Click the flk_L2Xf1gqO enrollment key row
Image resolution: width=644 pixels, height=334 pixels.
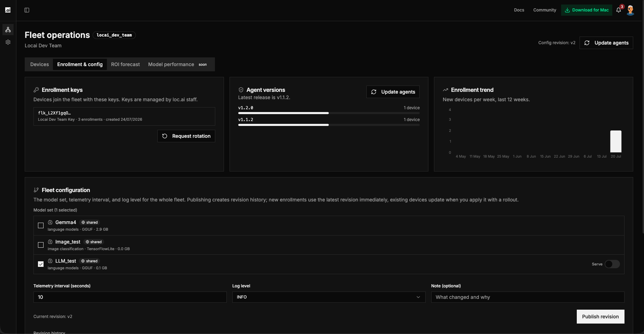(124, 116)
